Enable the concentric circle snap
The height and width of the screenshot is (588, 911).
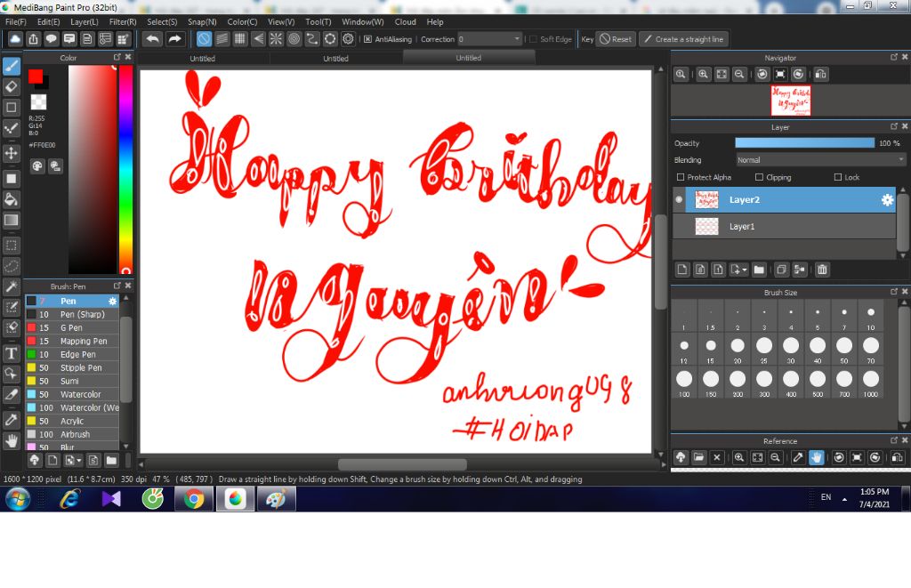click(294, 39)
